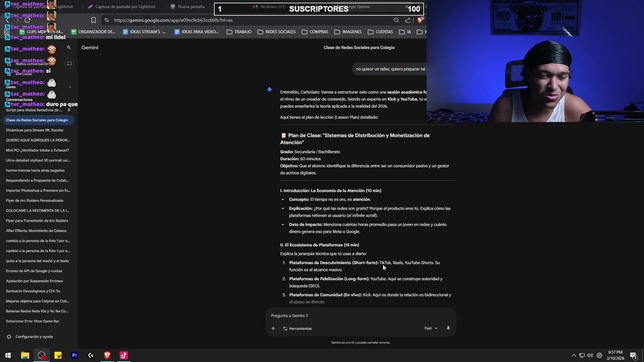Click pin icon next to Script para títulos
Screen dimensions: 644x362
click(69, 110)
